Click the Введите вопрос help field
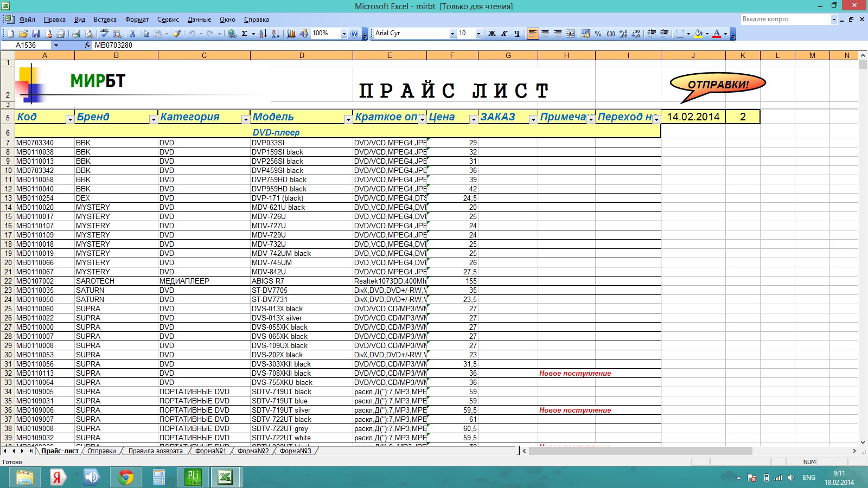Screen dimensions: 868x488 (786, 20)
